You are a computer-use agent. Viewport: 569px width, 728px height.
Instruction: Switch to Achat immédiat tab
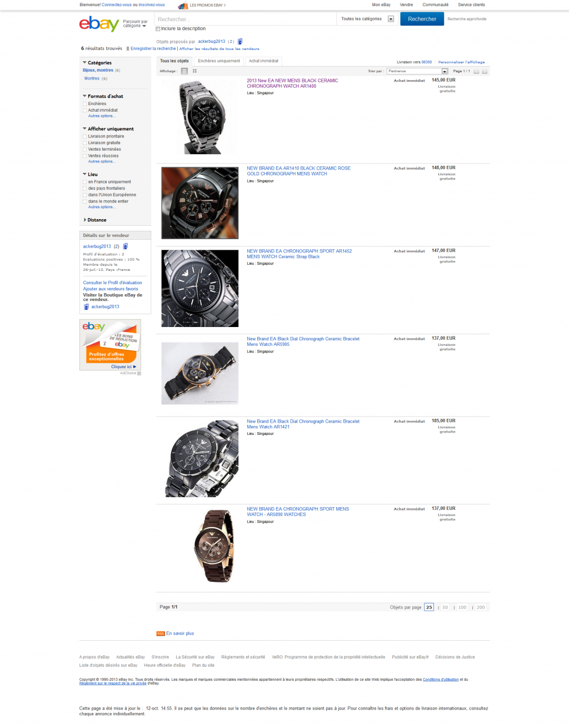coord(263,61)
